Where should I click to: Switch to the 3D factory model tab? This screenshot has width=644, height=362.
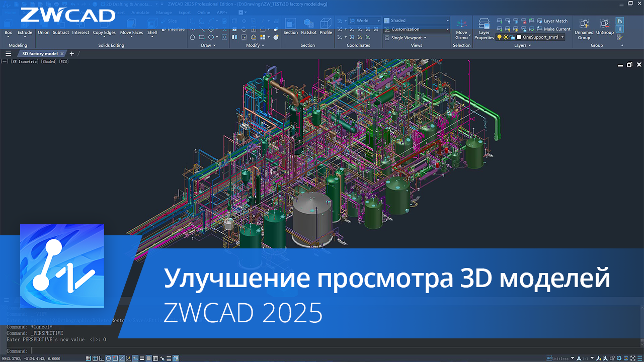(39, 53)
